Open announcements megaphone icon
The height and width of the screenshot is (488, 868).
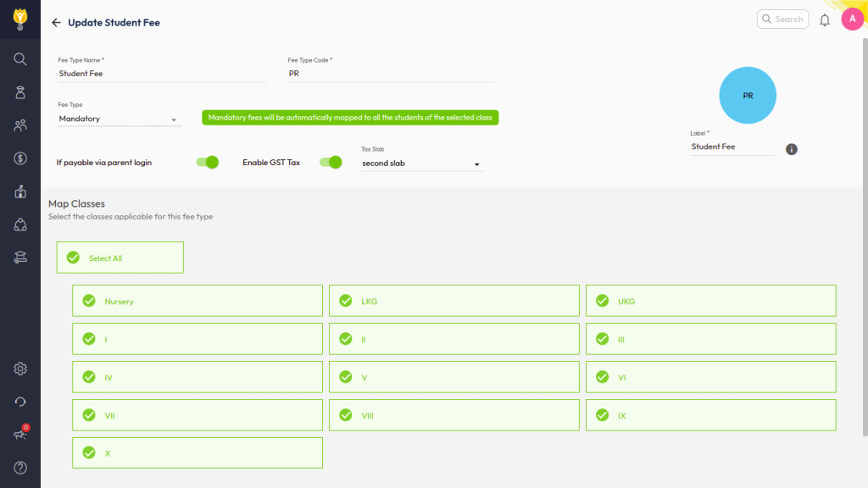(20, 435)
